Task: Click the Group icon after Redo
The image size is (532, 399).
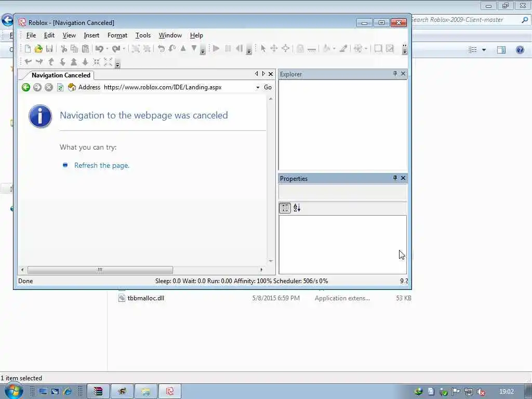Action: 136,48
